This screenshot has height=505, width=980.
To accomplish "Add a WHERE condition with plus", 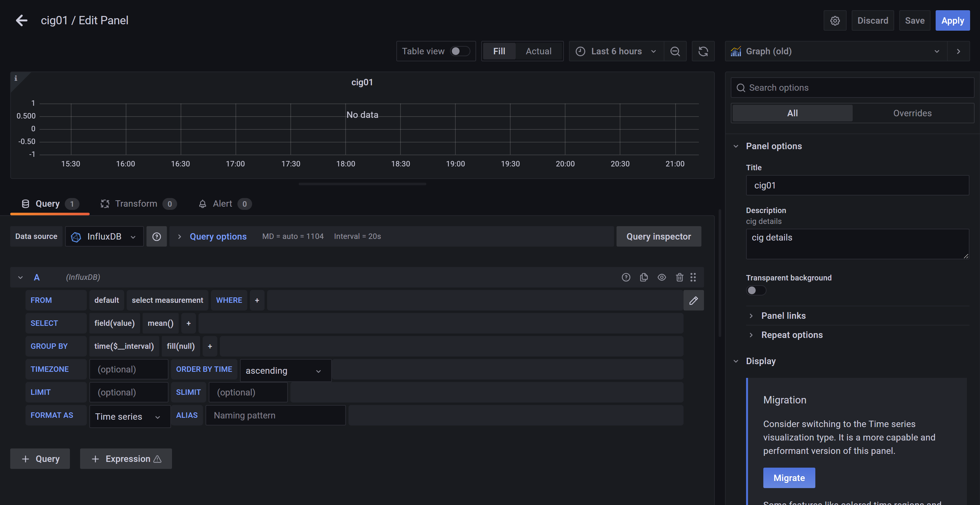I will pos(257,301).
